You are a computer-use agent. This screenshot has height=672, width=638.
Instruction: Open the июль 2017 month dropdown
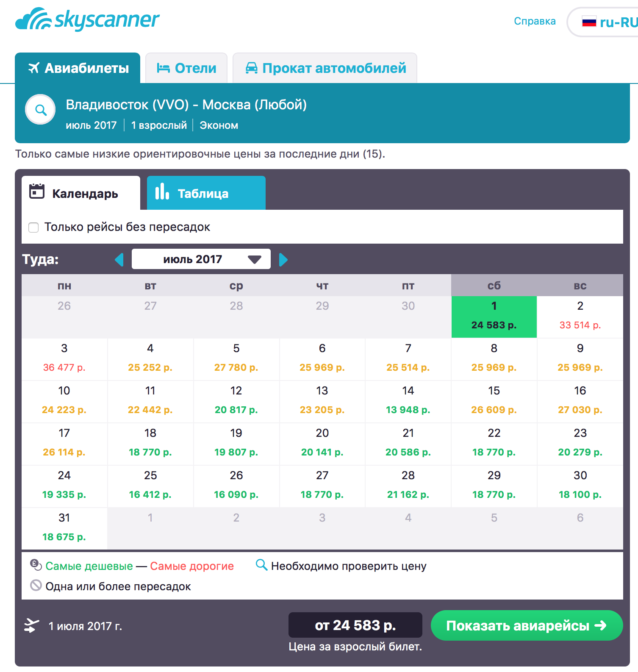201,259
